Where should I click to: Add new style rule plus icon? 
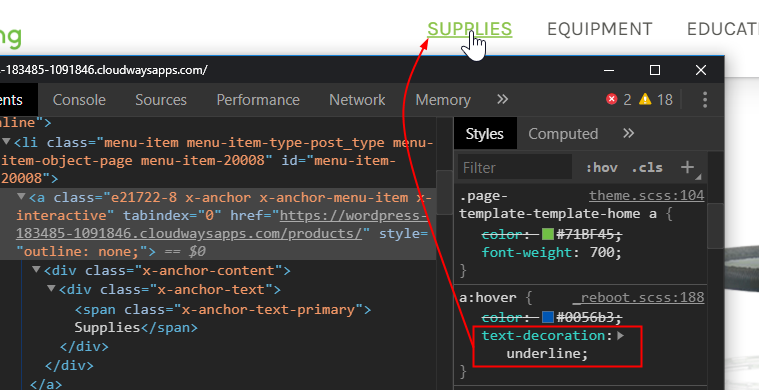[x=687, y=167]
